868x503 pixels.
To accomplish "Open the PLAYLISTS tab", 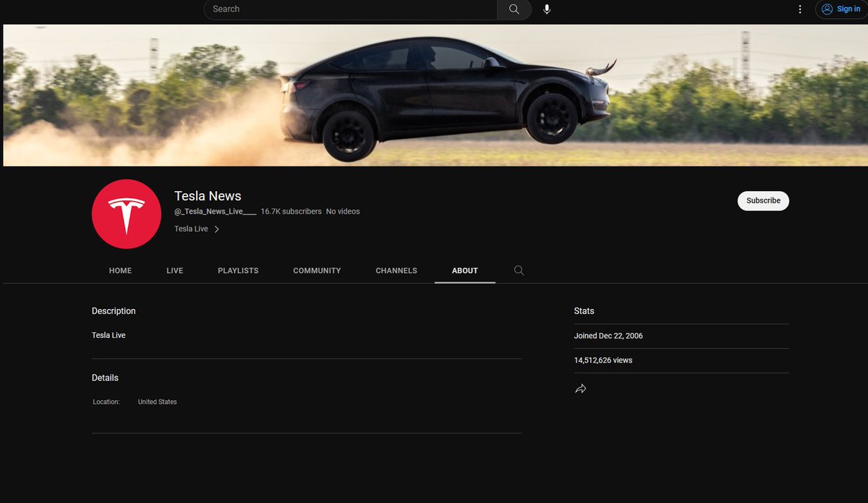I will point(238,271).
